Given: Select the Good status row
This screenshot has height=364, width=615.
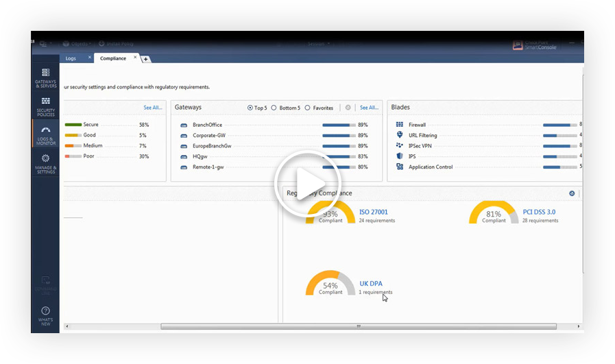Looking at the screenshot, I should pos(106,135).
